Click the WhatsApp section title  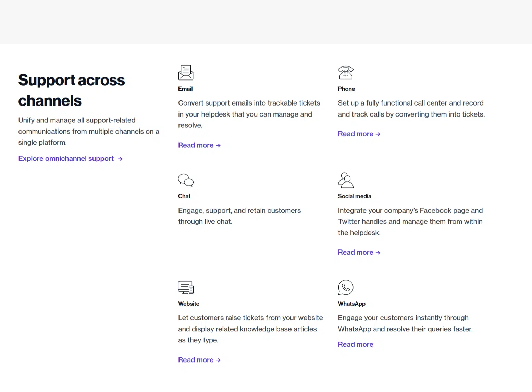pos(351,304)
